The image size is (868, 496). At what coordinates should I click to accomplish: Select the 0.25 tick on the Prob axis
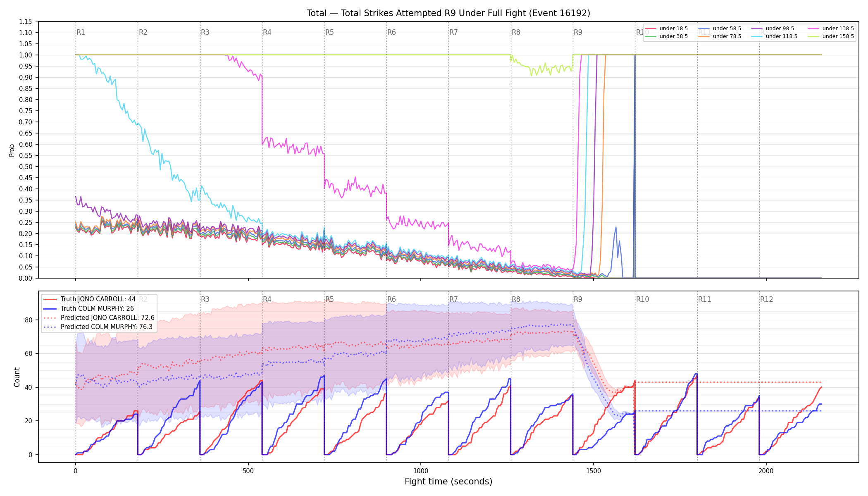(x=26, y=222)
